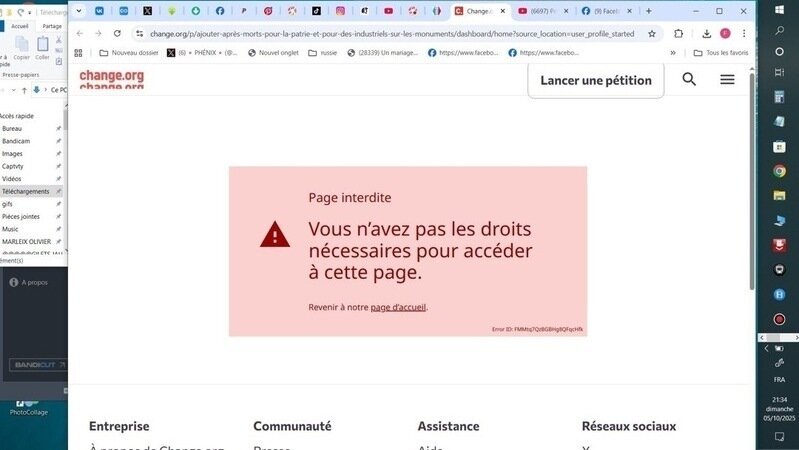Open the VK pinned browser tab
Viewport: 799px width, 450px height.
point(99,11)
